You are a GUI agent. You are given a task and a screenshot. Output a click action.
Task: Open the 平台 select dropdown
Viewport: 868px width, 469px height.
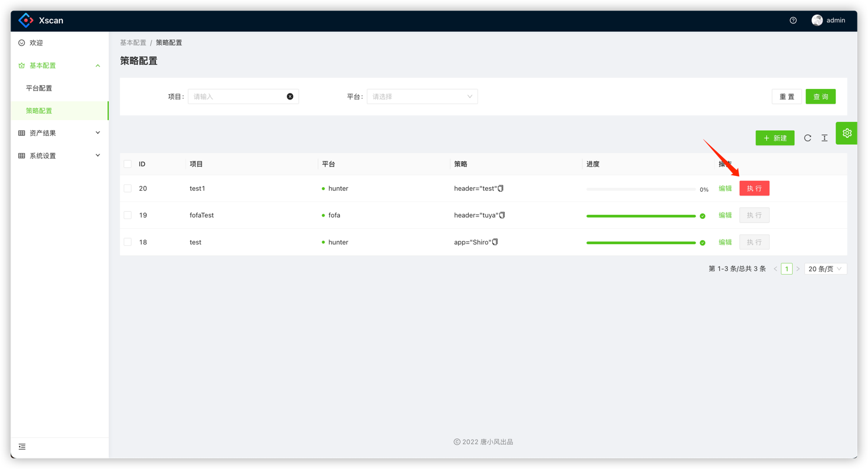pos(422,97)
